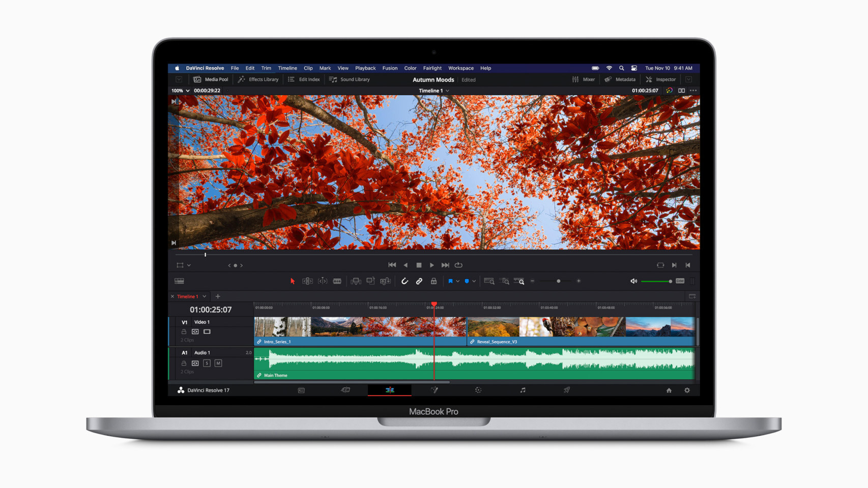This screenshot has height=488, width=868.
Task: Open the Fairlight page icon
Action: coord(522,390)
